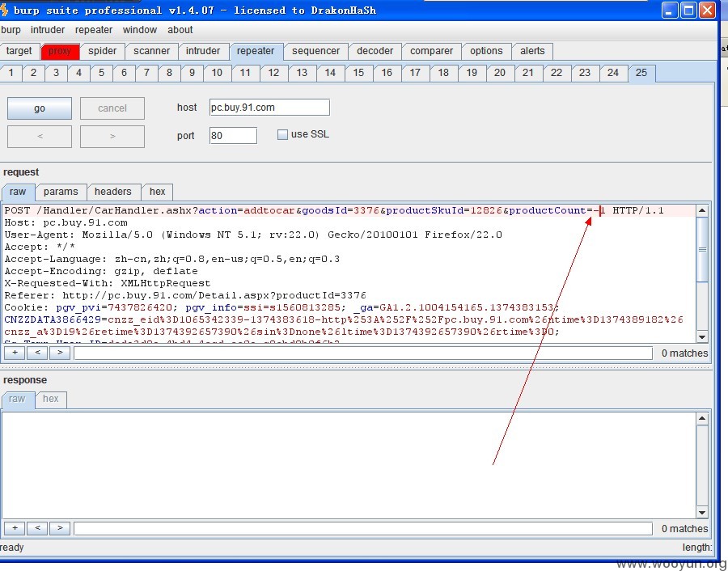Switch to the red proxy tab

pos(60,51)
